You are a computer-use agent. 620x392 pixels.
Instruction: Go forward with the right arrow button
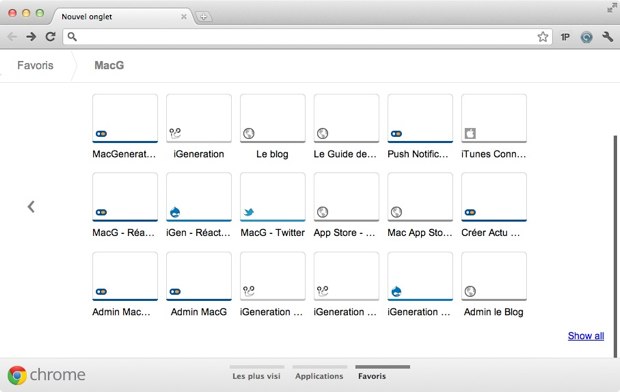(x=31, y=37)
